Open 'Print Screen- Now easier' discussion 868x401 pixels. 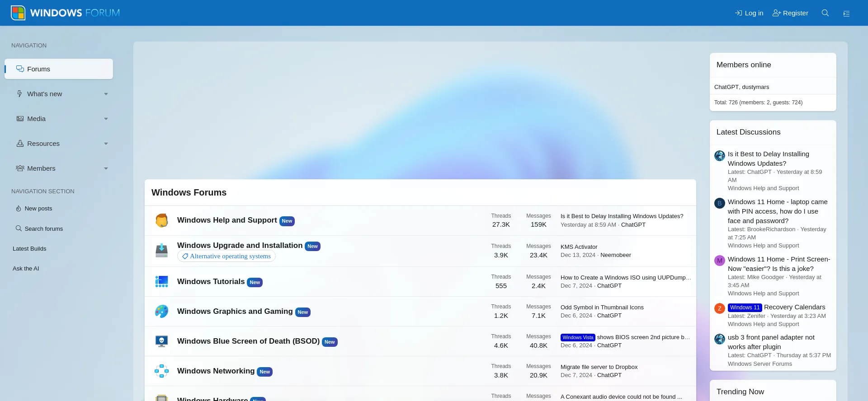[x=779, y=264]
